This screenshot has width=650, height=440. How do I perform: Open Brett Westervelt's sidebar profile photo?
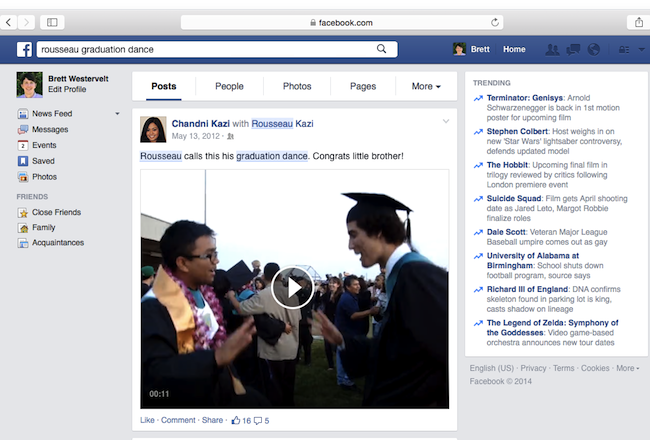point(29,85)
